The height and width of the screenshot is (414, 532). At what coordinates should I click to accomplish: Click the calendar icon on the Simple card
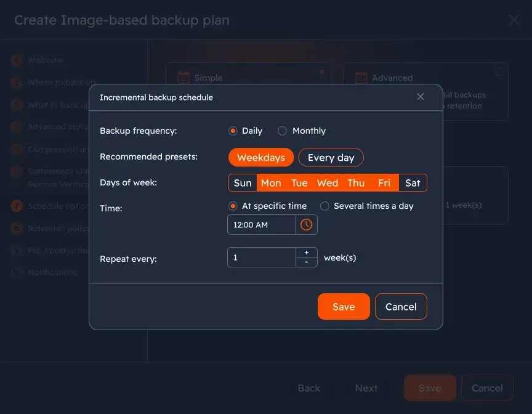(182, 77)
